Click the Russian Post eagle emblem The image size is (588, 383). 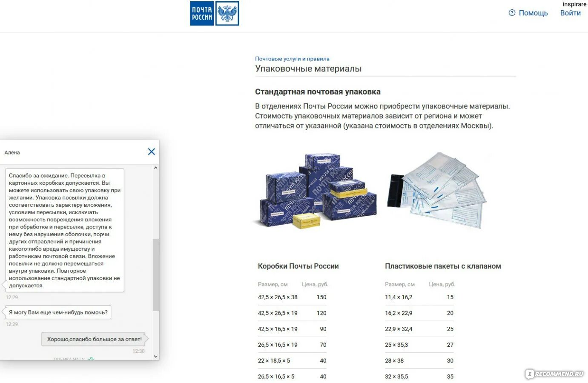pos(227,14)
